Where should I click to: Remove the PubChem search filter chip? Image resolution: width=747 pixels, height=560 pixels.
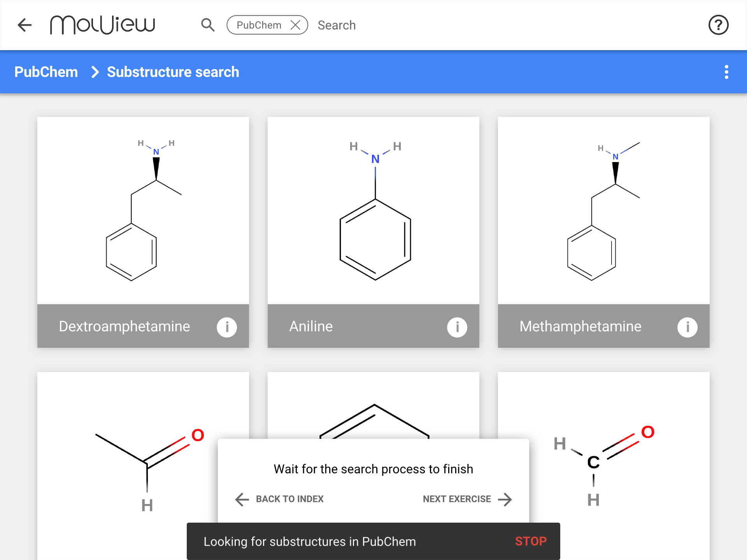pyautogui.click(x=296, y=25)
